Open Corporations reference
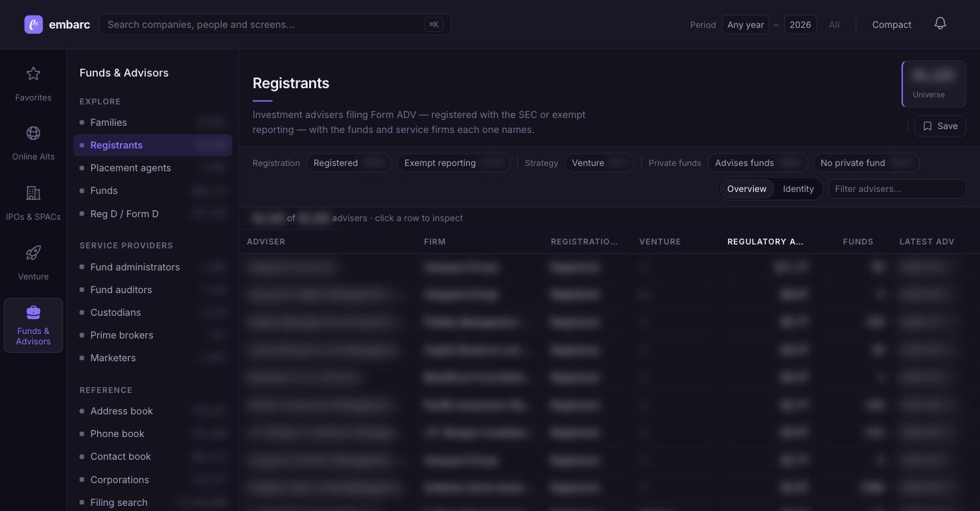Screen dimensions: 980x511 click(152, 480)
